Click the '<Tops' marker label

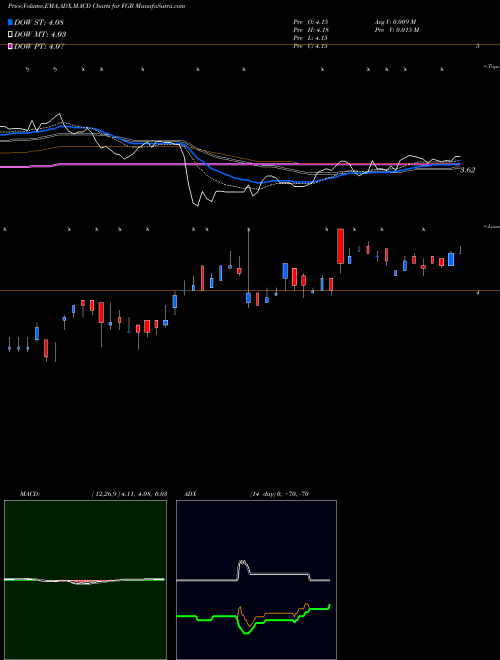492,67
